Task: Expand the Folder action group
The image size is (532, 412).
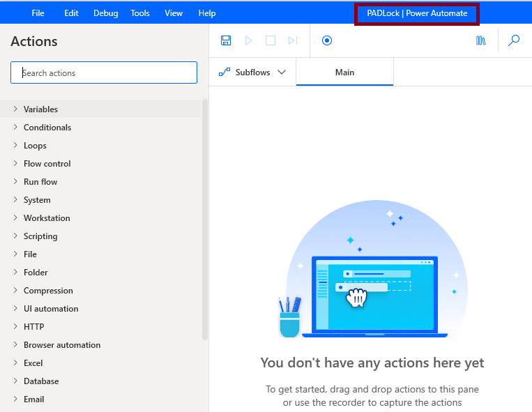Action: tap(101, 273)
